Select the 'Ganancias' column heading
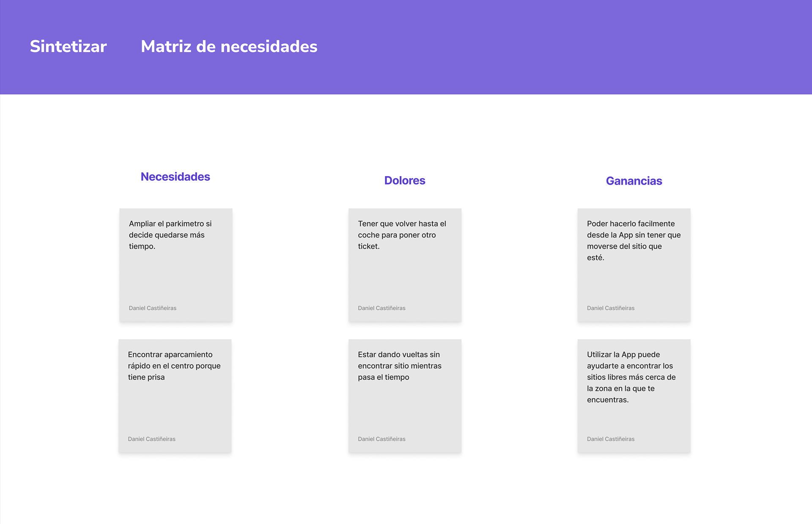The height and width of the screenshot is (524, 812). (x=634, y=181)
